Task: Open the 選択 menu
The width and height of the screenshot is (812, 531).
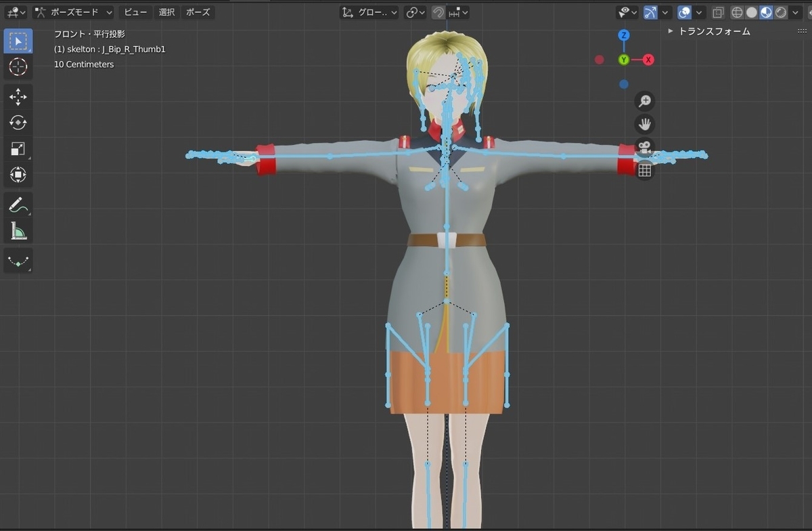Action: tap(166, 12)
